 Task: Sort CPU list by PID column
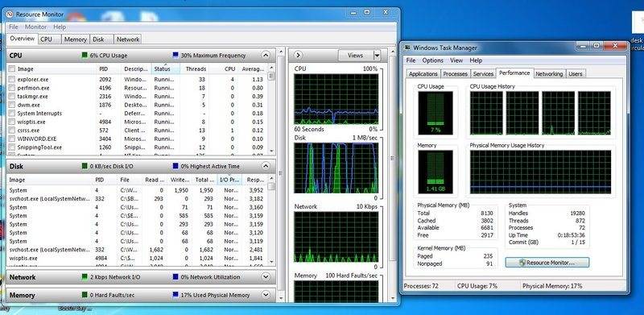click(109, 69)
